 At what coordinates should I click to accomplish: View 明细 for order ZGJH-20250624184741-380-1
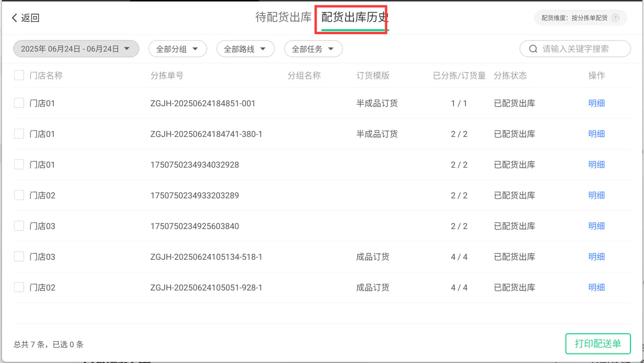pyautogui.click(x=597, y=134)
